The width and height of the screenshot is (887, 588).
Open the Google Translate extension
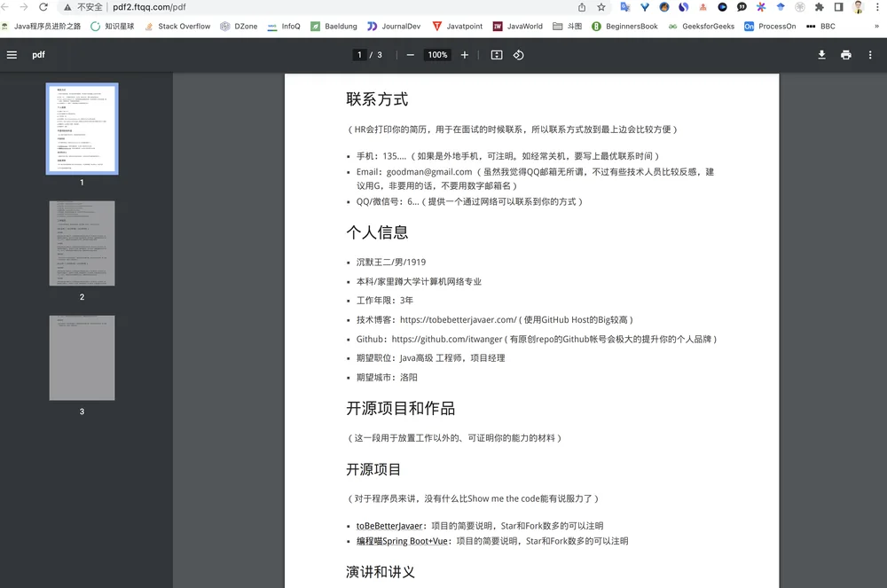[x=625, y=7]
